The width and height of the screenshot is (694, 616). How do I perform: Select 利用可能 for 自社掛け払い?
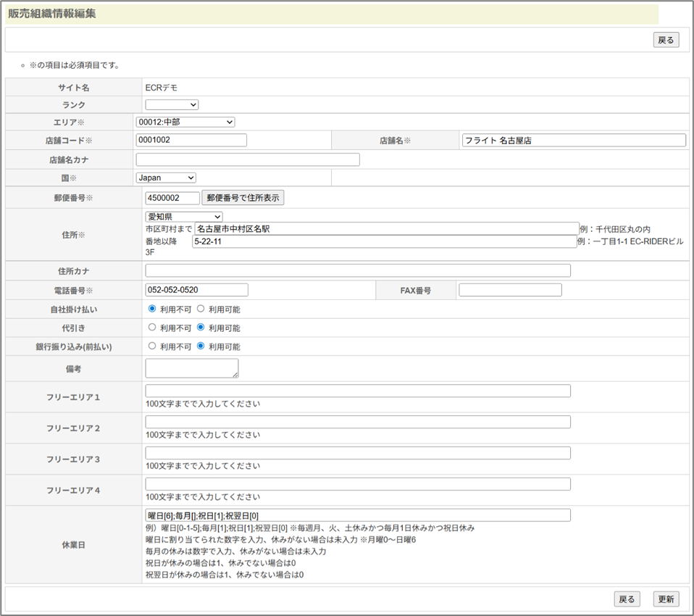[x=201, y=309]
